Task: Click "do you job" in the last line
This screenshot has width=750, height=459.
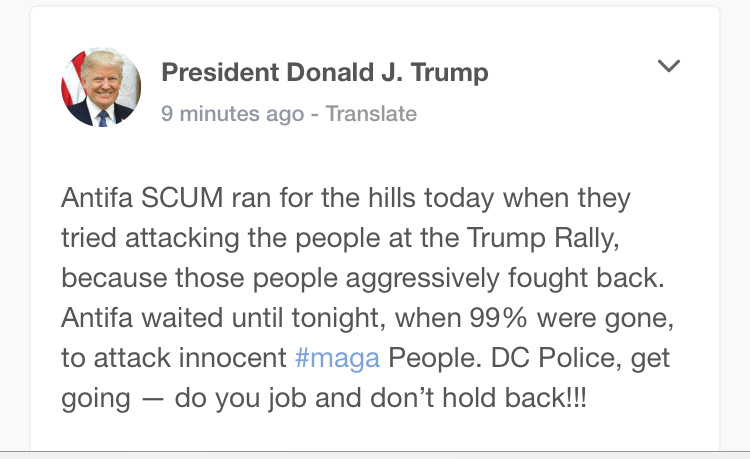Action: tap(222, 398)
